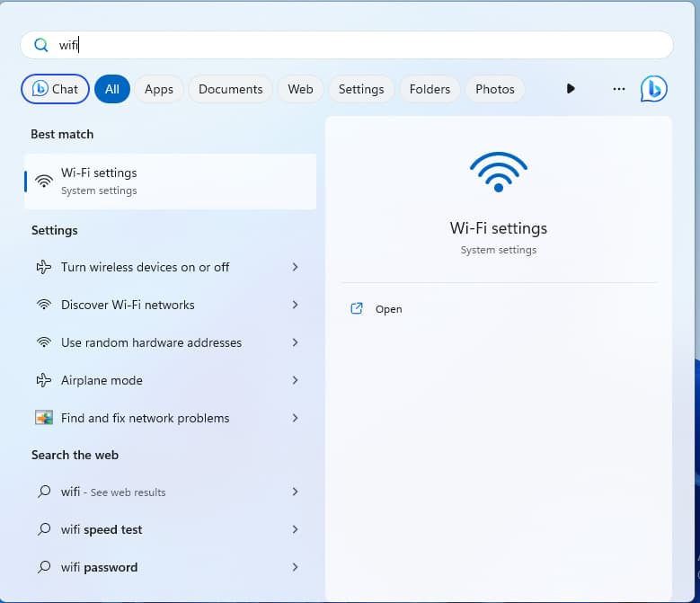The image size is (700, 603).
Task: Open the Wi-Fi settings best match result
Action: click(171, 182)
